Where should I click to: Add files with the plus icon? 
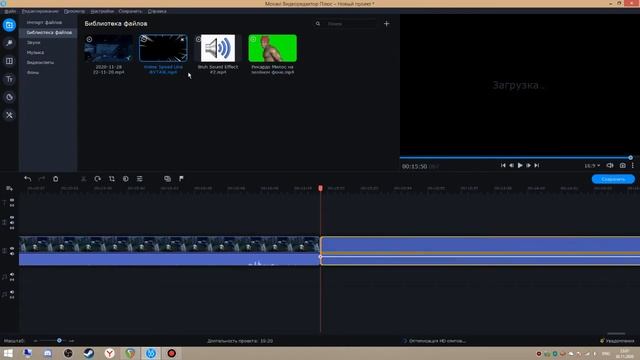click(387, 24)
